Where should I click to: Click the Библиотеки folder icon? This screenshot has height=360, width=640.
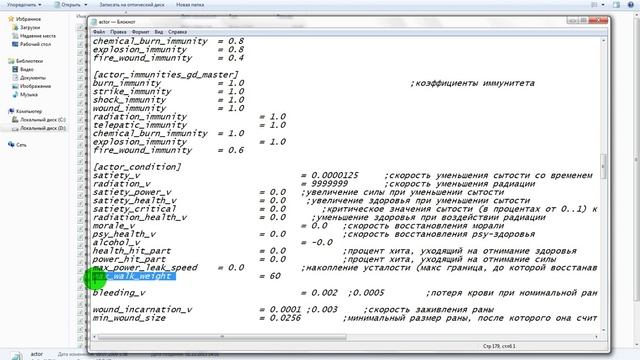coord(11,61)
